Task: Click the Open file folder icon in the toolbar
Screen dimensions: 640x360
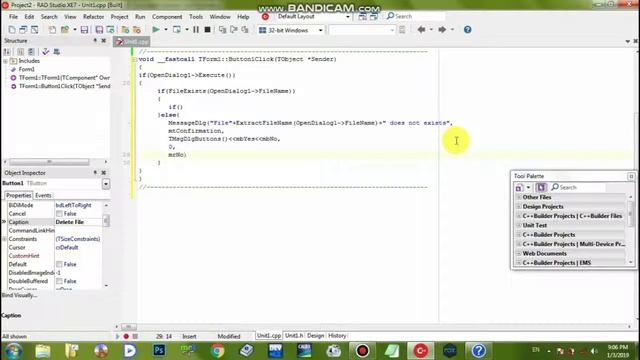Action: click(65, 29)
